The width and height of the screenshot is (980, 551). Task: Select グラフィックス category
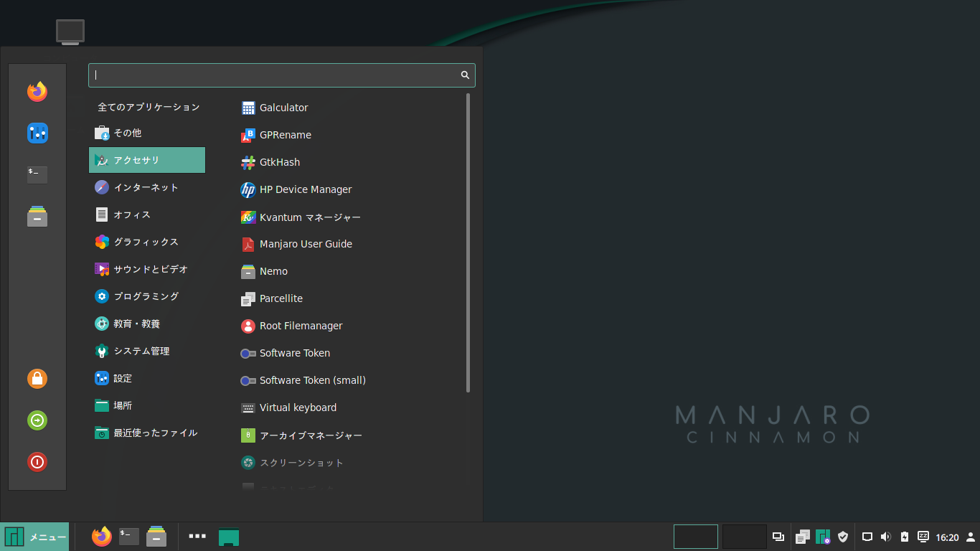[x=147, y=242]
